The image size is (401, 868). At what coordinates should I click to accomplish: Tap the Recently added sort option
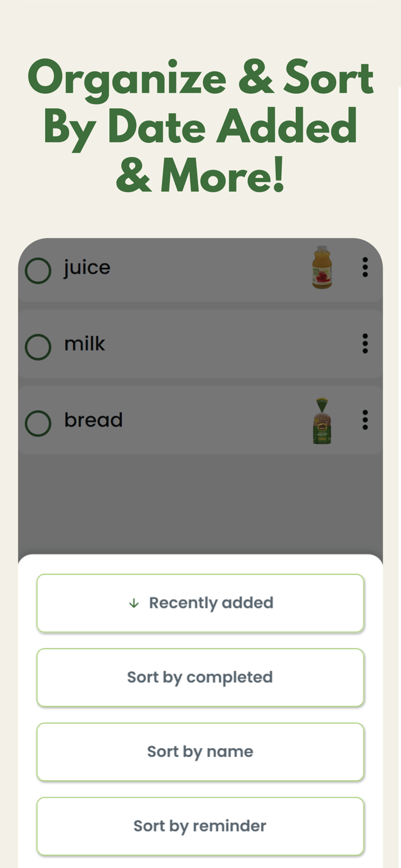tap(200, 602)
